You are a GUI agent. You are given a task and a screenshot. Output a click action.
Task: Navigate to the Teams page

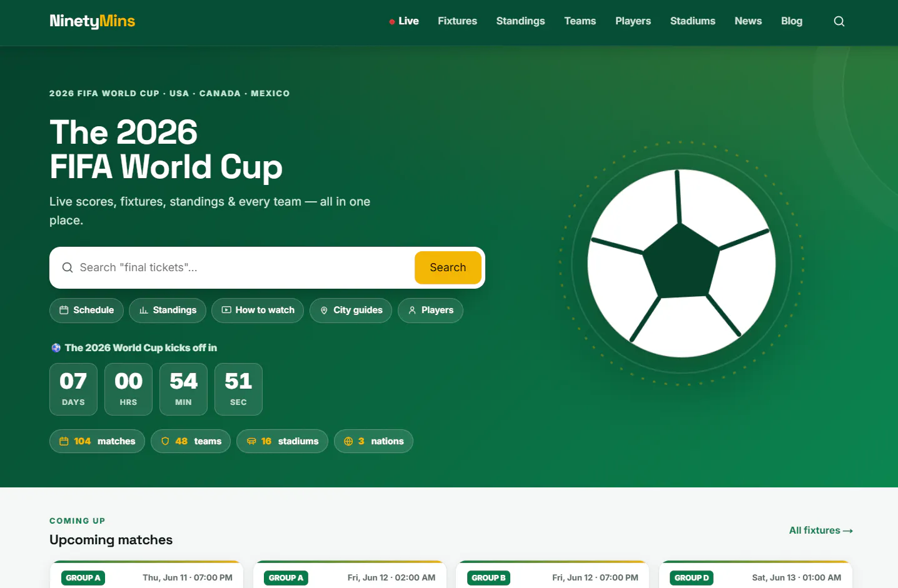coord(580,21)
